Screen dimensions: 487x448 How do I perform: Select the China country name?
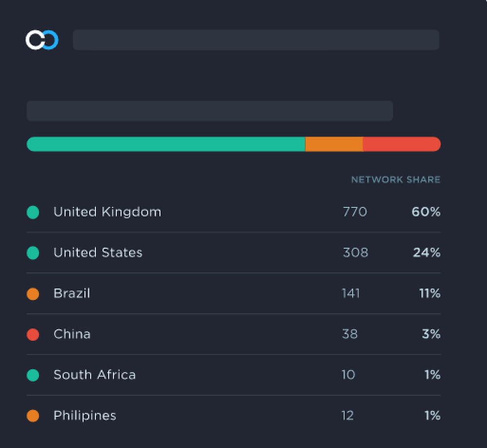tap(72, 334)
